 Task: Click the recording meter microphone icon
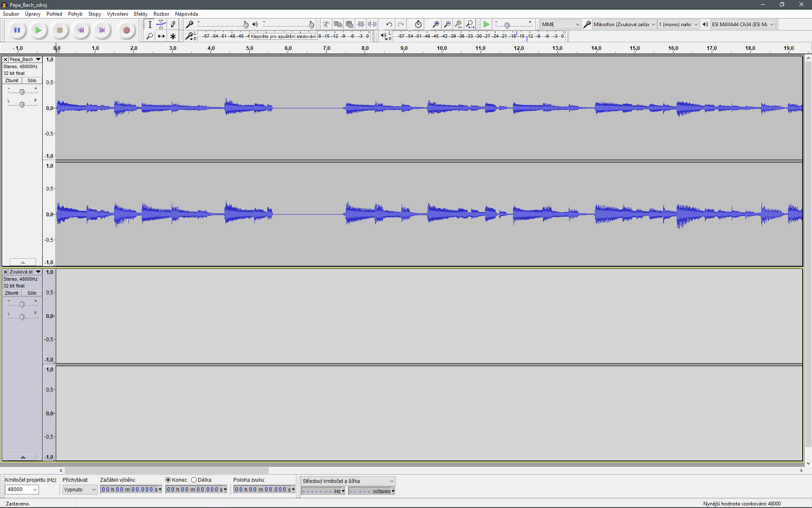(189, 36)
